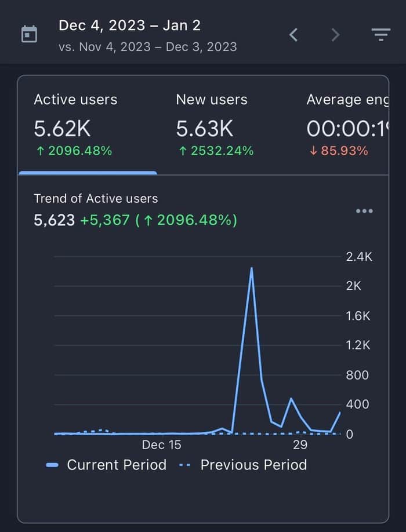Toggle Previous Period dotted legend marker
The height and width of the screenshot is (532, 406).
click(184, 465)
